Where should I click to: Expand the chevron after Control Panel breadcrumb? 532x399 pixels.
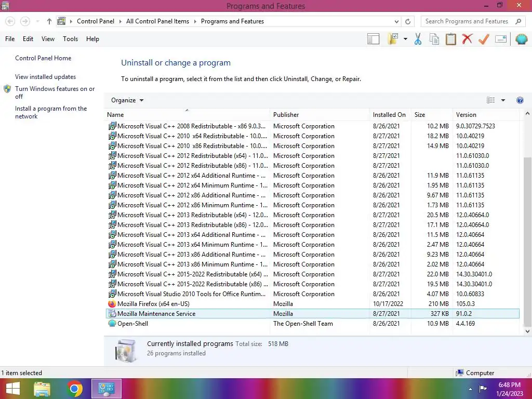(120, 21)
